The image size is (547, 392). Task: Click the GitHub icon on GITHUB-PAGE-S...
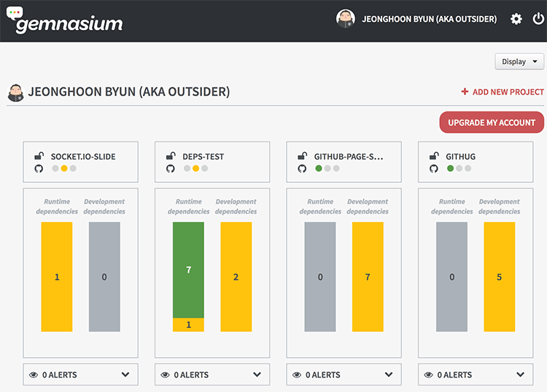click(x=302, y=168)
